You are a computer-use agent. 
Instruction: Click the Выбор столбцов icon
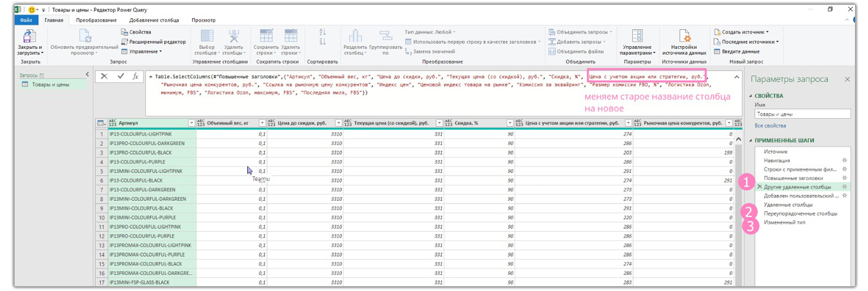coord(207,36)
